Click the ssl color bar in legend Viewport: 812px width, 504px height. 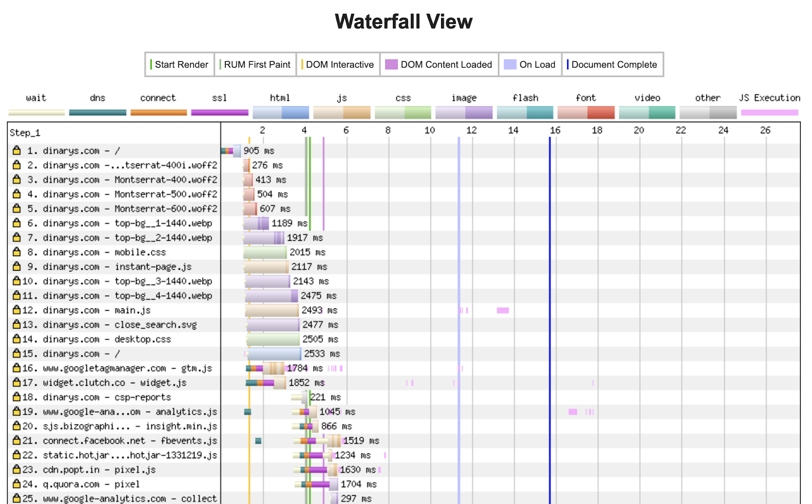tap(220, 113)
